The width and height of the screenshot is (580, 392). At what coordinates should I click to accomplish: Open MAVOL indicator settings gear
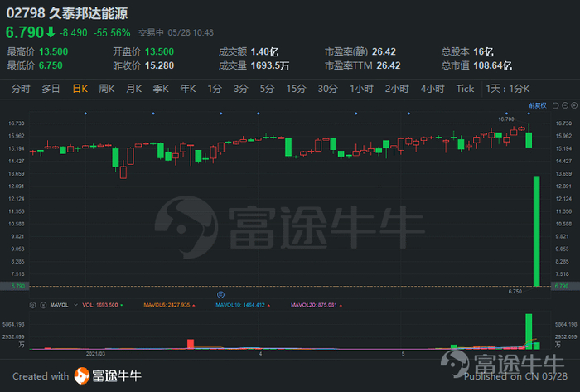(x=32, y=305)
